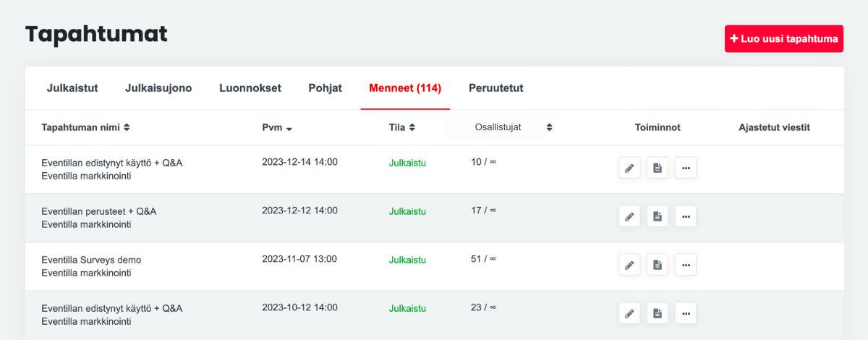The width and height of the screenshot is (868, 340).
Task: Open document icon for 2023-12-14 event
Action: pyautogui.click(x=658, y=168)
